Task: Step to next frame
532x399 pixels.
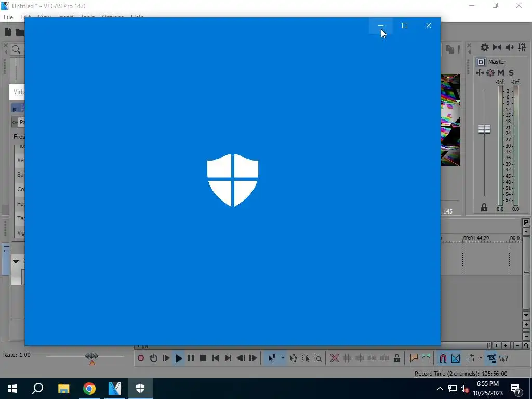Action: tap(253, 358)
